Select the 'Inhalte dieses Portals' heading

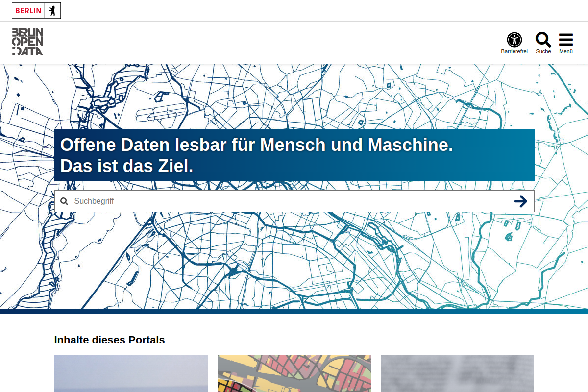[x=110, y=340]
